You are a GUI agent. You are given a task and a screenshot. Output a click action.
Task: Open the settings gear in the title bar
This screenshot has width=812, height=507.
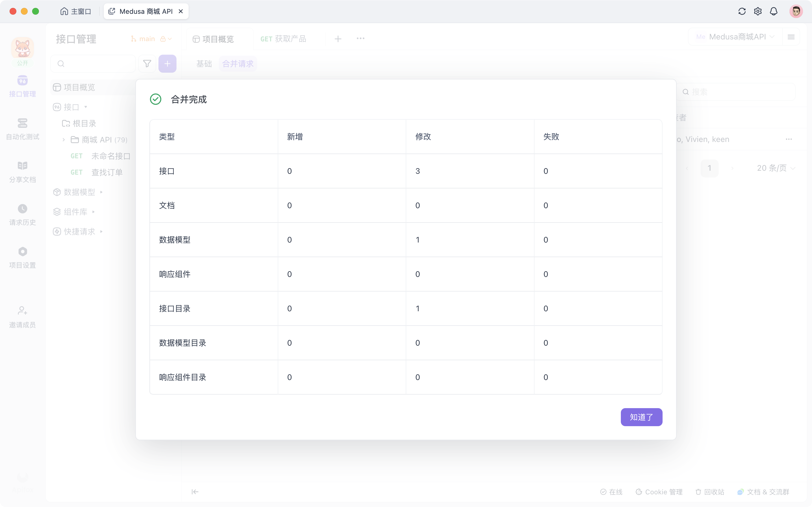click(757, 11)
